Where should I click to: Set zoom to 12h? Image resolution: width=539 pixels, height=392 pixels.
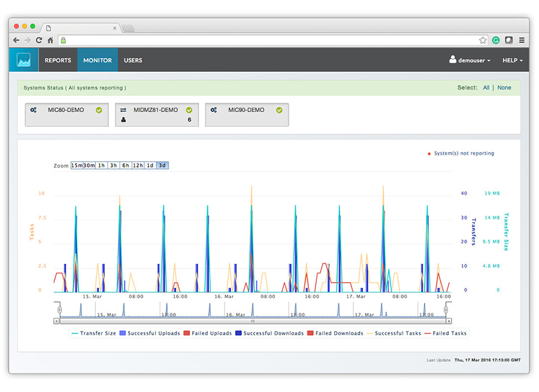pos(138,165)
